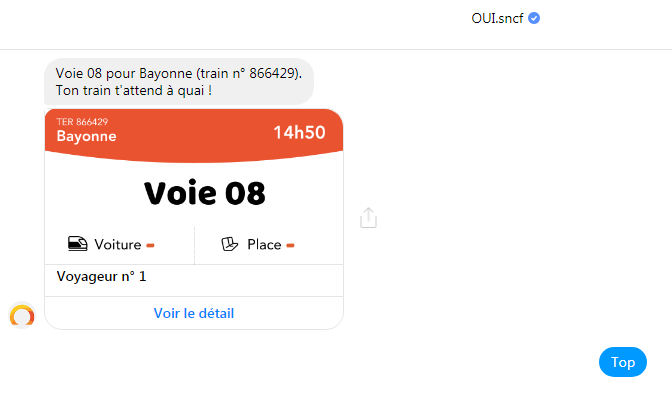Open the Voir le détail link
The image size is (672, 411).
[194, 313]
